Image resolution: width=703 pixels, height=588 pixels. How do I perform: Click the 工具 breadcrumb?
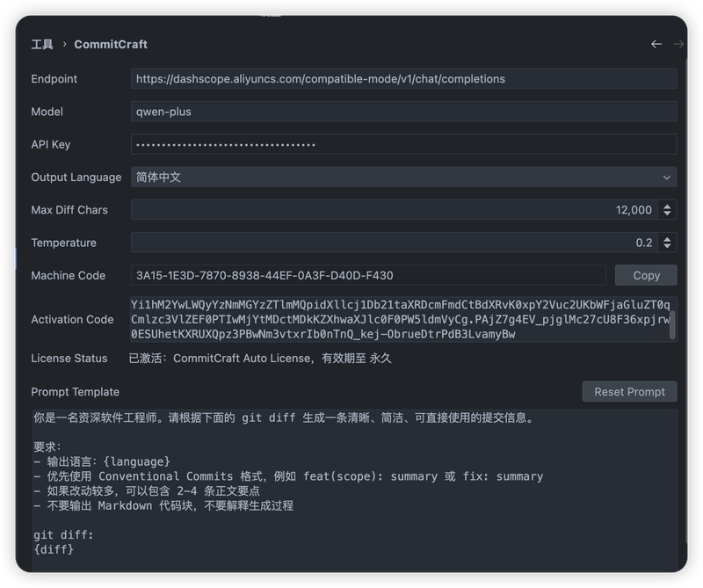pyautogui.click(x=42, y=45)
